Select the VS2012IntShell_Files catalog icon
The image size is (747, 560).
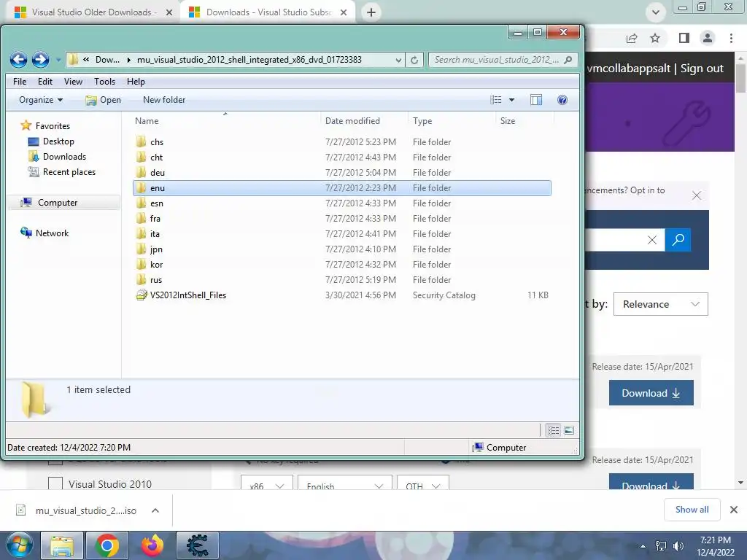point(141,295)
